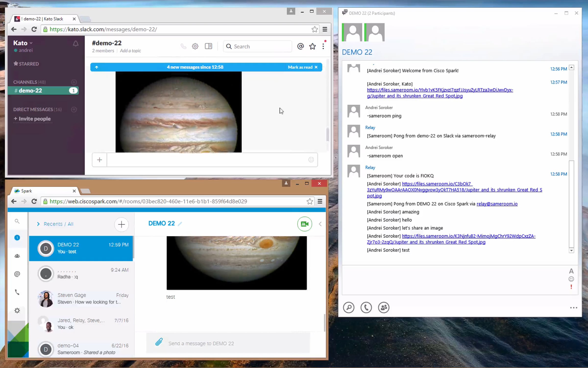Screen dimensions: 588x368
Task: Start a call in Slack #demo-22
Action: (x=183, y=46)
